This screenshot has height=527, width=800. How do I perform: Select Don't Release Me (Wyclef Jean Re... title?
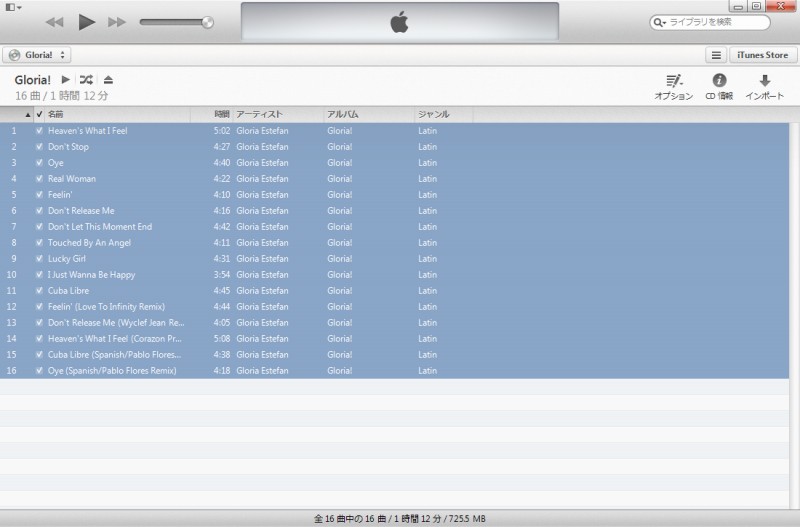coord(116,322)
